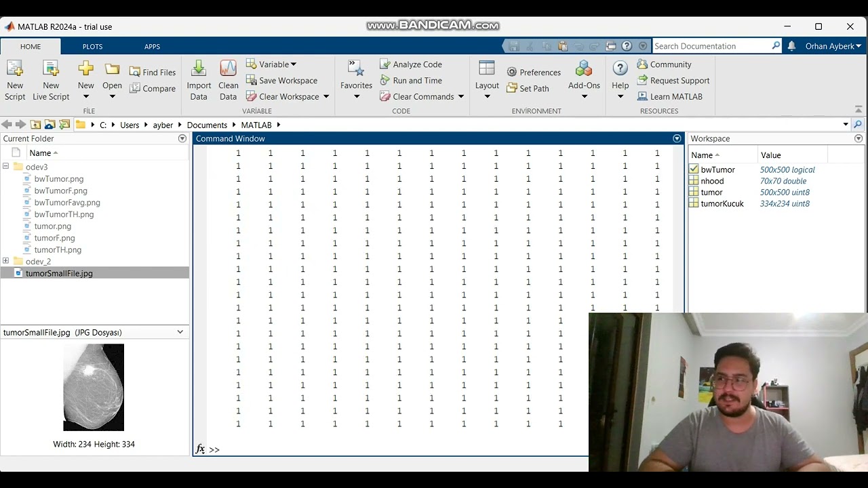The image size is (868, 488).
Task: Switch to the HOME tab
Action: (31, 47)
